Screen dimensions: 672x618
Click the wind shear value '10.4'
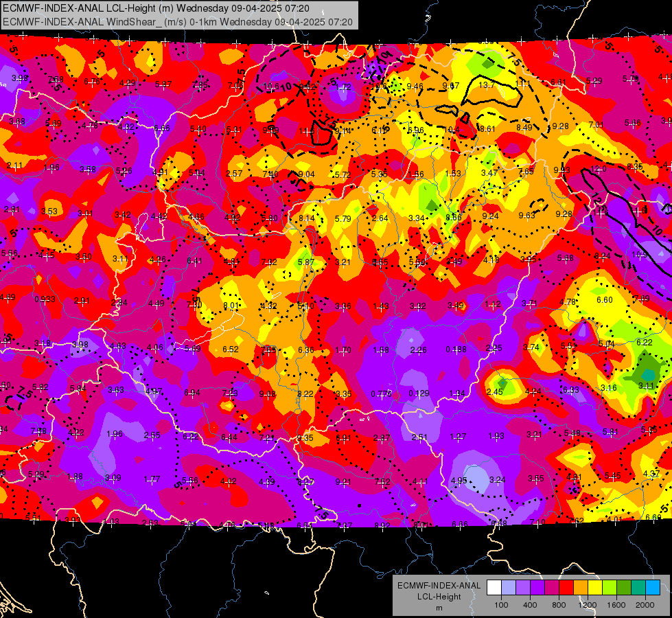pyautogui.click(x=452, y=130)
